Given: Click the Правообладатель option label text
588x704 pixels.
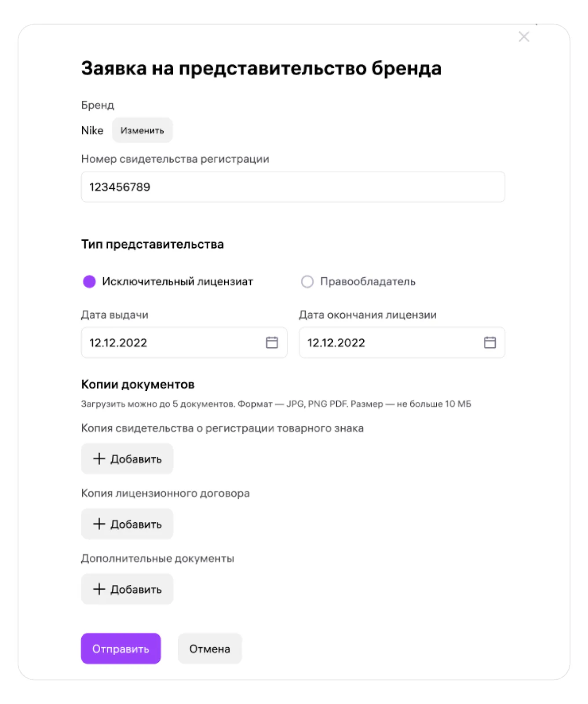Looking at the screenshot, I should tap(368, 282).
